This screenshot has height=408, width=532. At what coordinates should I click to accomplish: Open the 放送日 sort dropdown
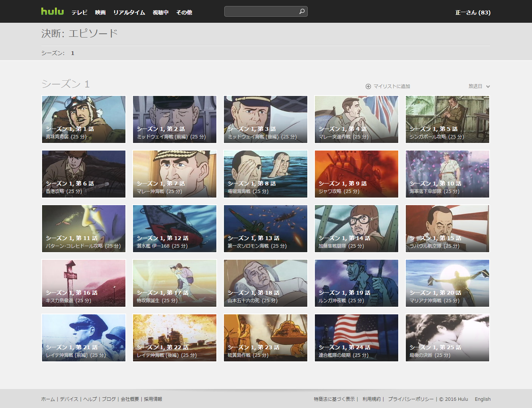pos(479,86)
